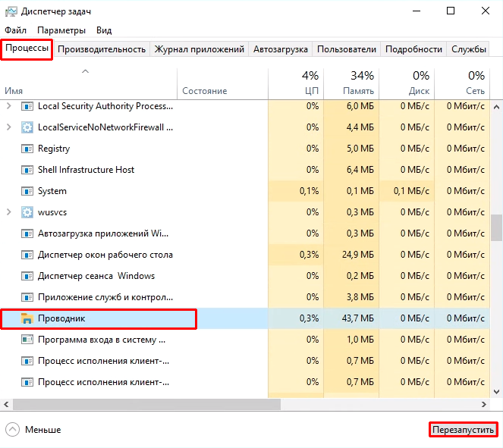Switch to the Подробности tab
503x448 pixels.
[x=413, y=49]
